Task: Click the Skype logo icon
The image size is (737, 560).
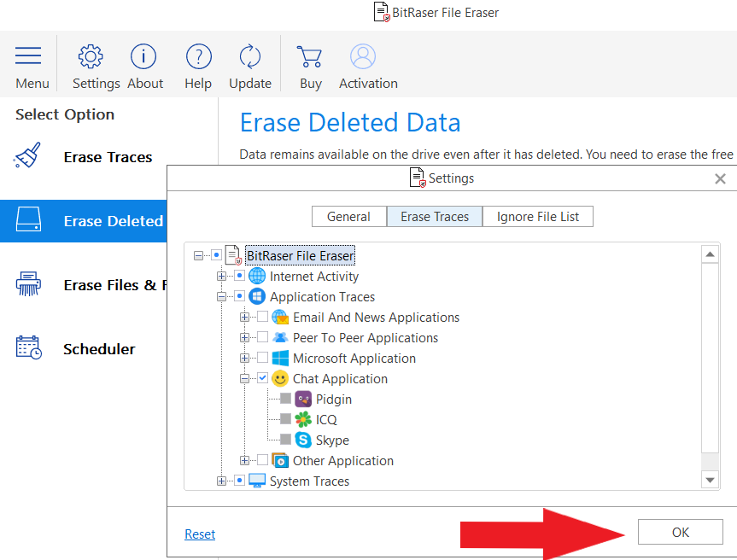Action: point(303,440)
